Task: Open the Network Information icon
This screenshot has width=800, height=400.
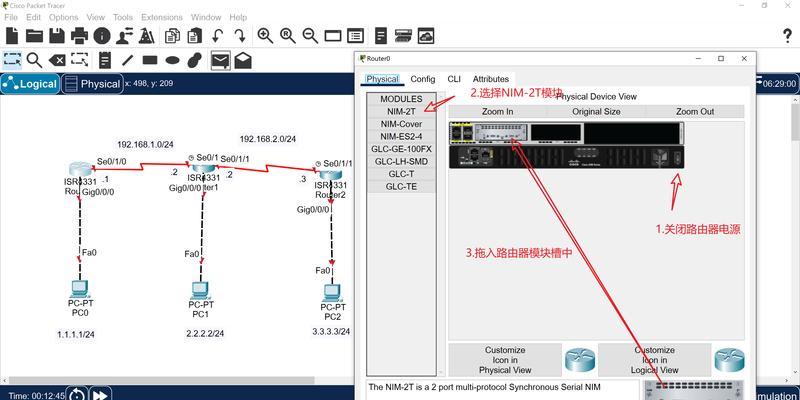Action: [x=102, y=36]
